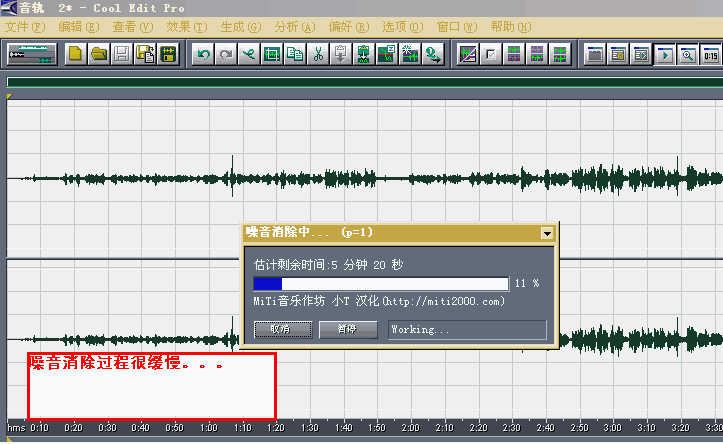The image size is (723, 444).
Task: Open a file with folder icon
Action: [99, 54]
